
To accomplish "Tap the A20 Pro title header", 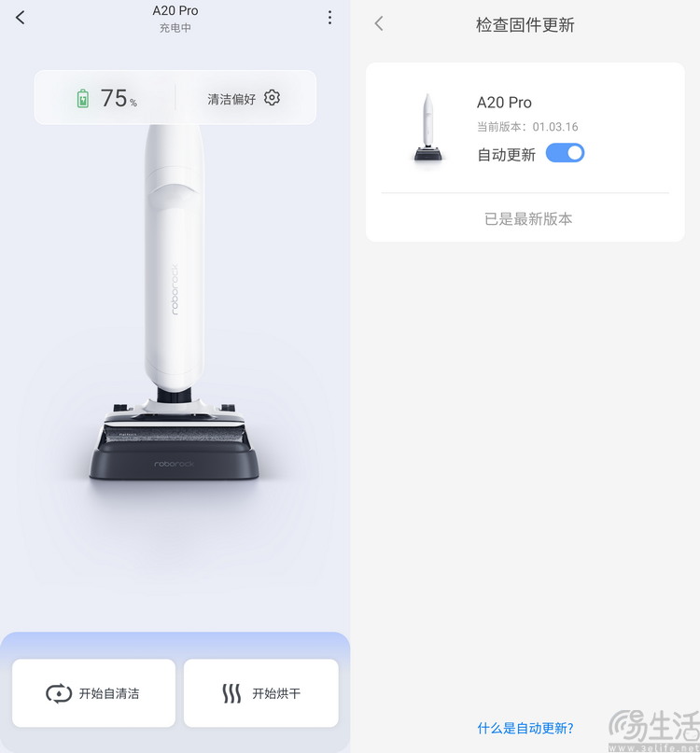I will 175,10.
